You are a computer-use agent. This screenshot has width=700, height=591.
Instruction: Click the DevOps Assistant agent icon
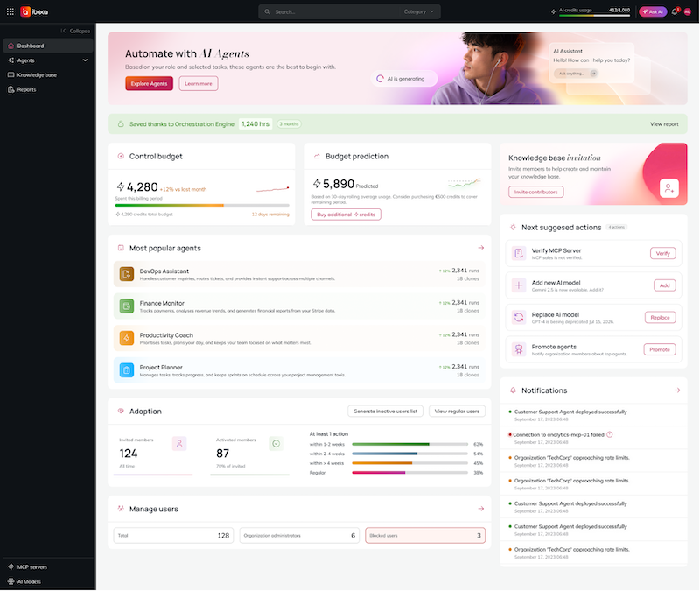[127, 274]
